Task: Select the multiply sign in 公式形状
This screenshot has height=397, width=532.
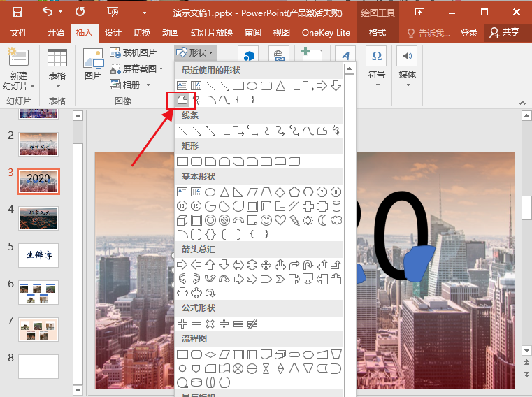Action: (210, 324)
